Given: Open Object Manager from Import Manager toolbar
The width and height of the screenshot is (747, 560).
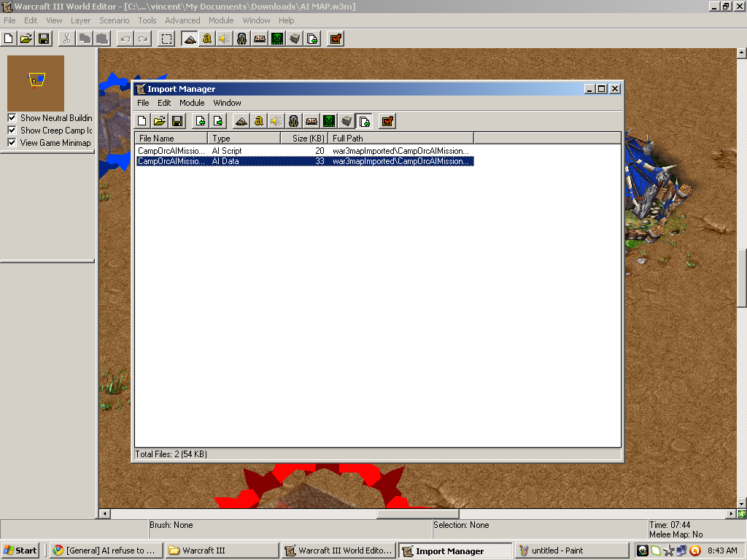Looking at the screenshot, I should click(347, 121).
